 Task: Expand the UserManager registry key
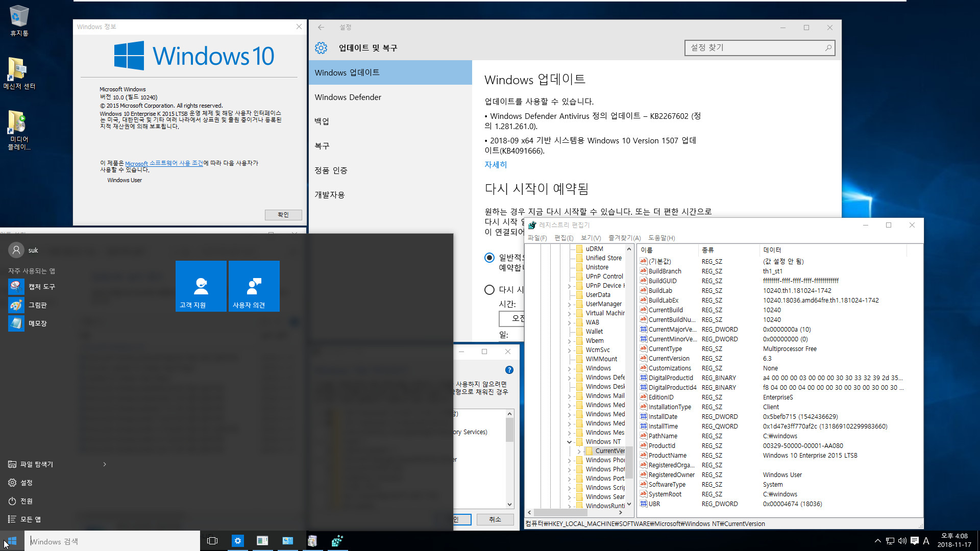coord(570,304)
